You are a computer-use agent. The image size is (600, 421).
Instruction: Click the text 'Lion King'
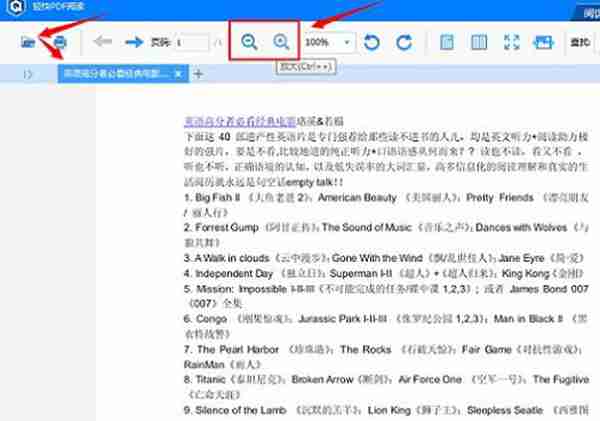(389, 410)
